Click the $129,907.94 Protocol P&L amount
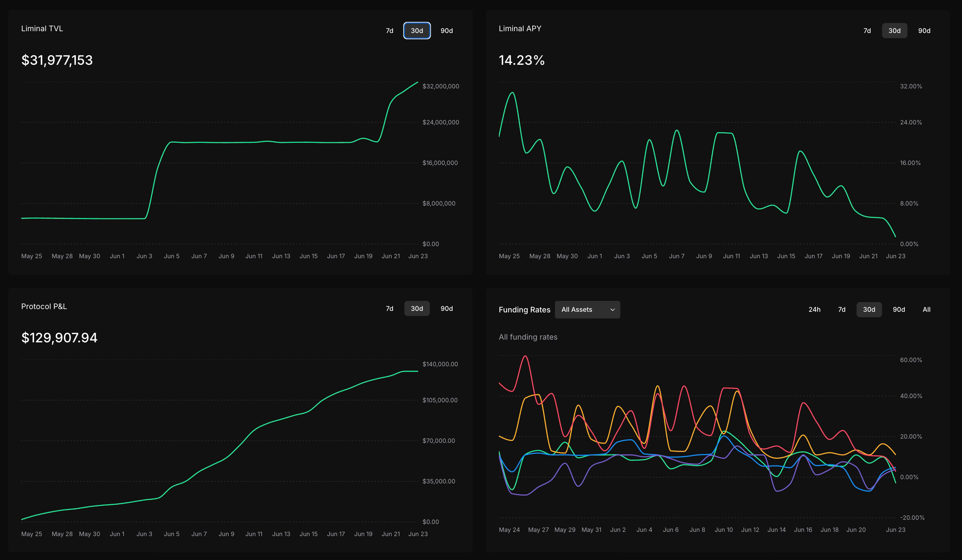Screen dimensions: 962x560 tap(59, 338)
